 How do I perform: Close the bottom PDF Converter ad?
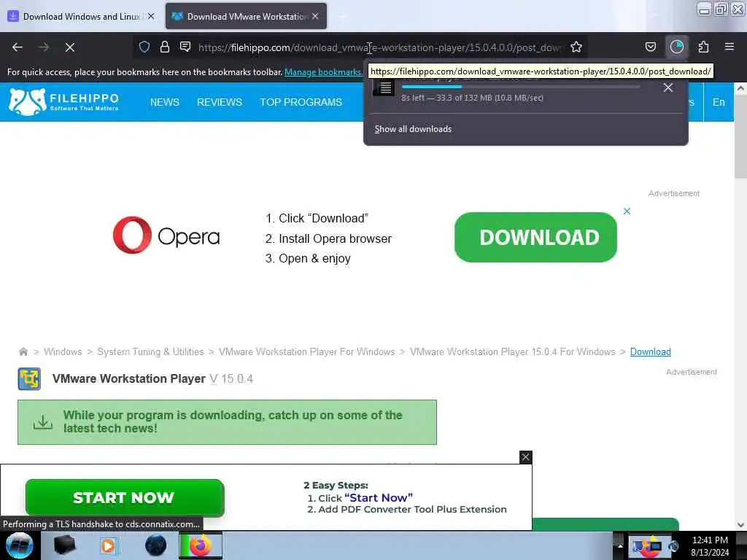525,457
